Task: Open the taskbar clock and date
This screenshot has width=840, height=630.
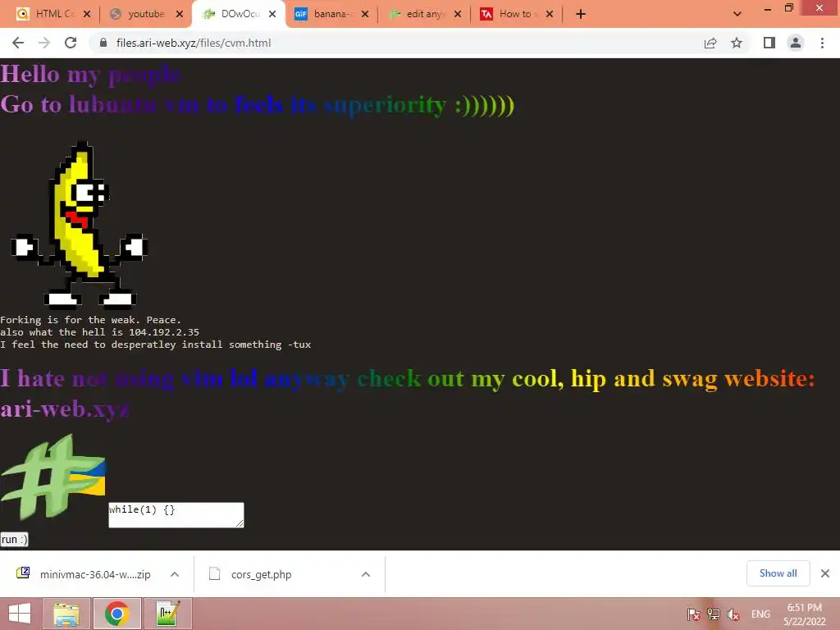Action: pos(804,614)
